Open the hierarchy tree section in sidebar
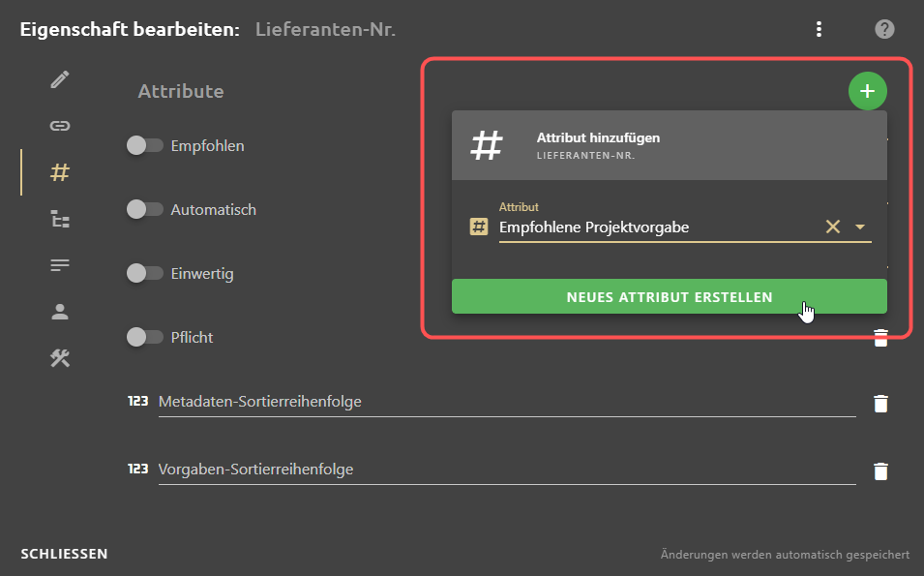This screenshot has width=924, height=576. click(x=60, y=219)
